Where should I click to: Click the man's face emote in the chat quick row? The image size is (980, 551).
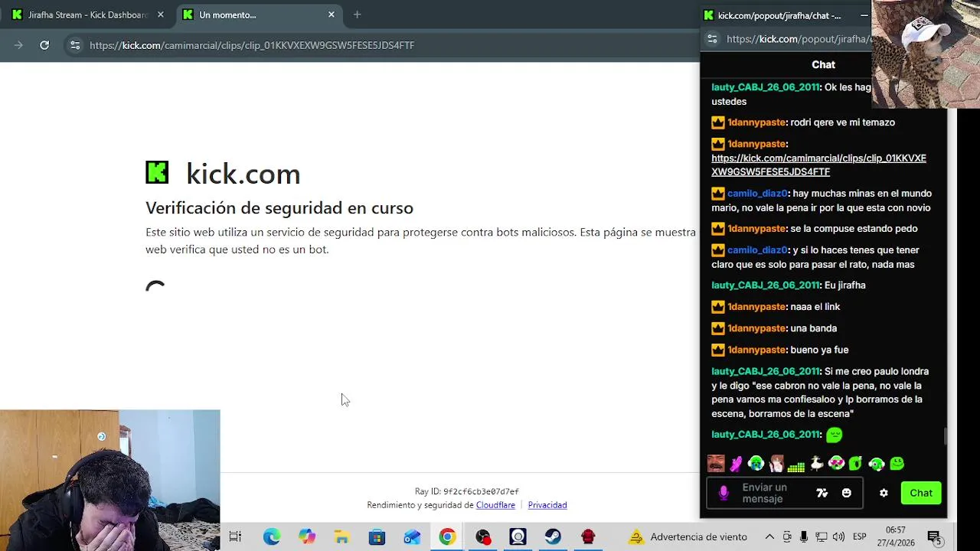click(x=716, y=464)
